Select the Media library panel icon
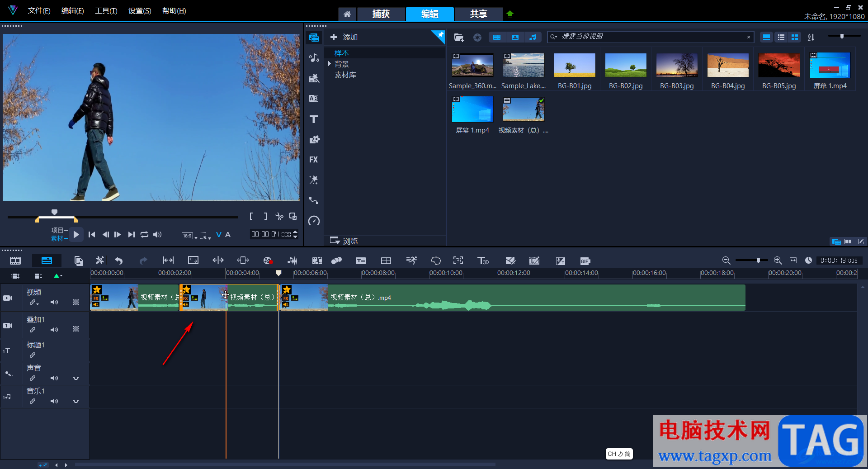 314,38
